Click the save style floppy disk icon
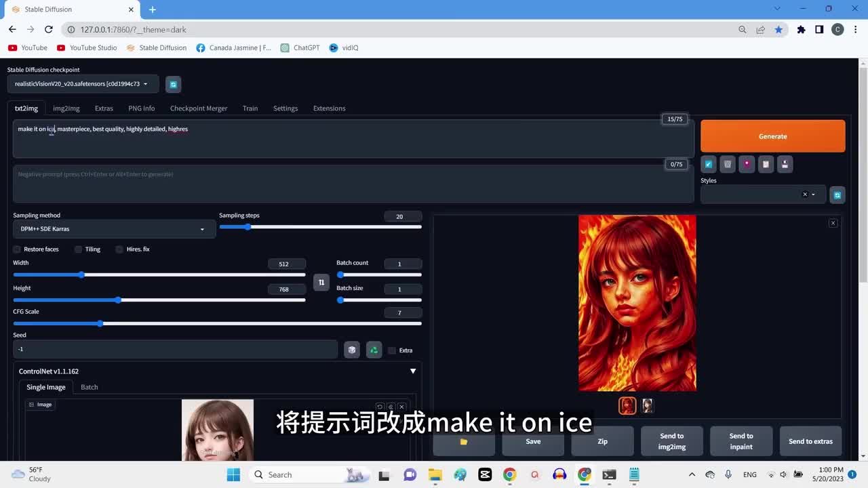The height and width of the screenshot is (488, 868). click(785, 164)
